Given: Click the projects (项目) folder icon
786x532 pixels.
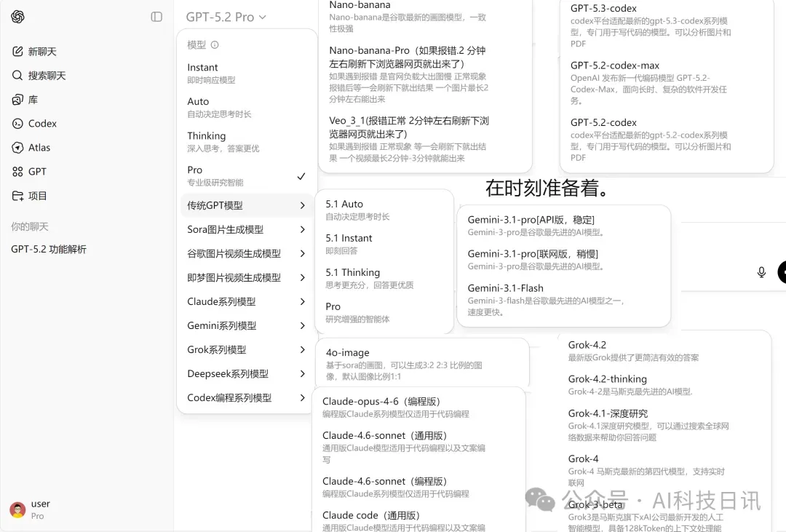Looking at the screenshot, I should [17, 196].
